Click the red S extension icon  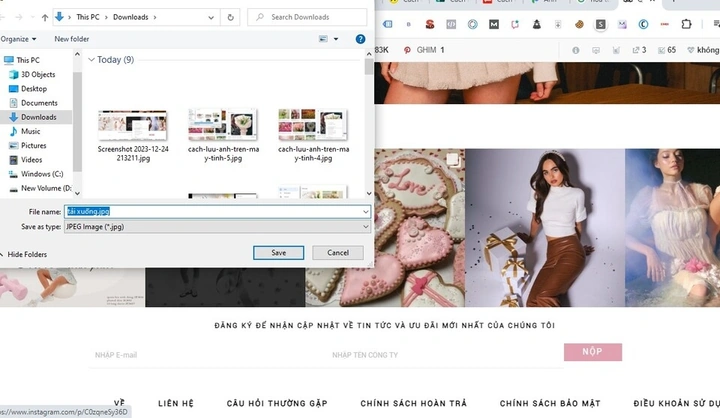tap(430, 24)
